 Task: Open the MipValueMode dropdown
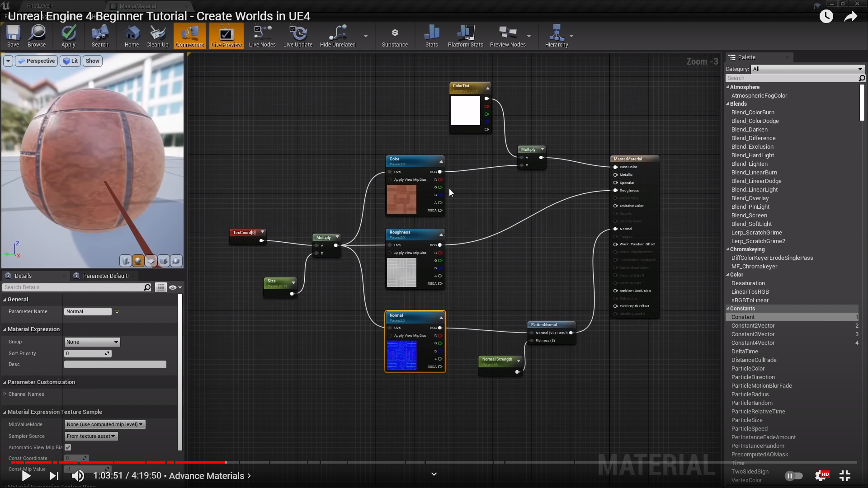tap(104, 424)
